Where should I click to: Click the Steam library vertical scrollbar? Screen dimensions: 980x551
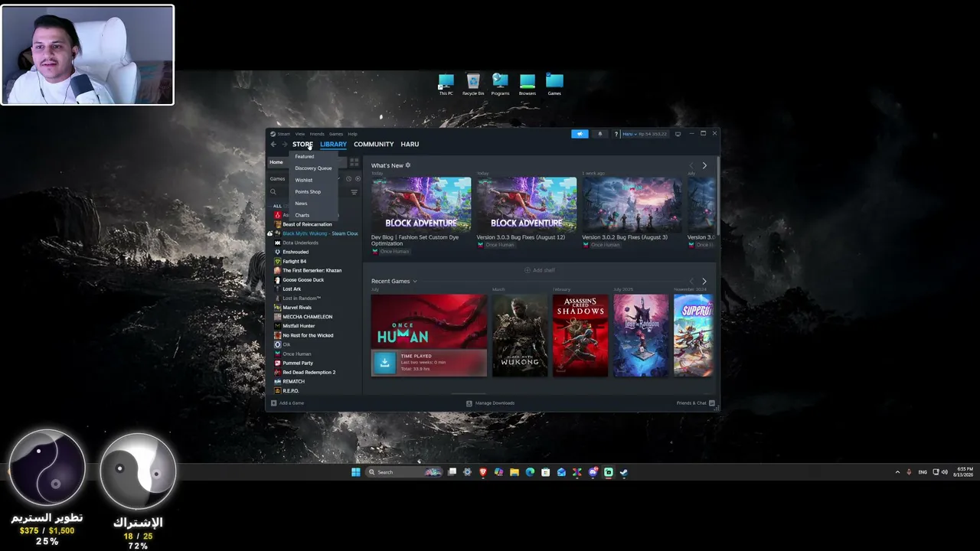coord(717,197)
